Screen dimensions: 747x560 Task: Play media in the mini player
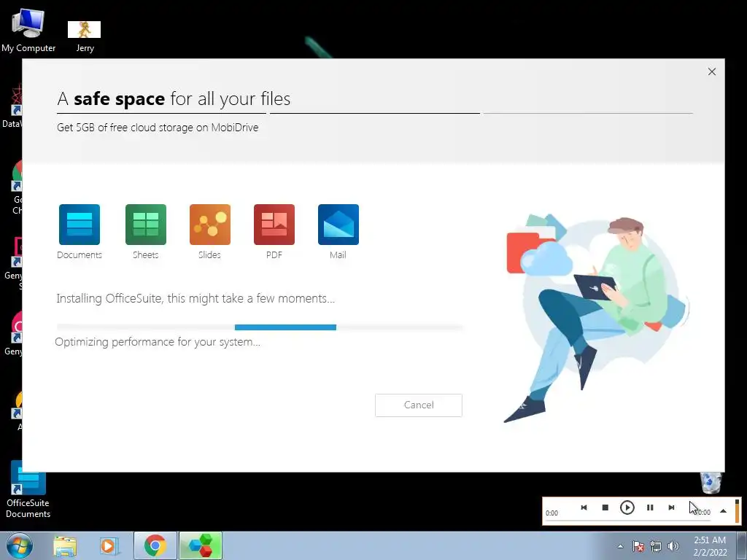coord(627,507)
